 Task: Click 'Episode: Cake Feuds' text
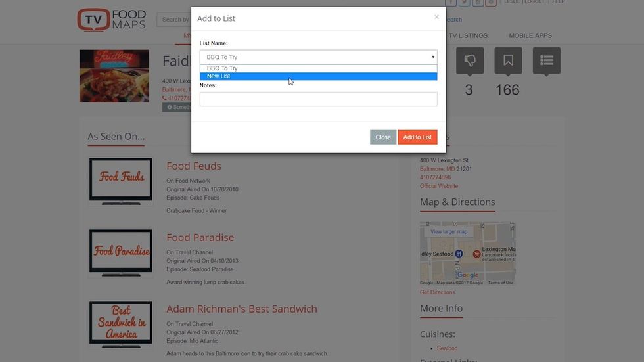tap(193, 198)
